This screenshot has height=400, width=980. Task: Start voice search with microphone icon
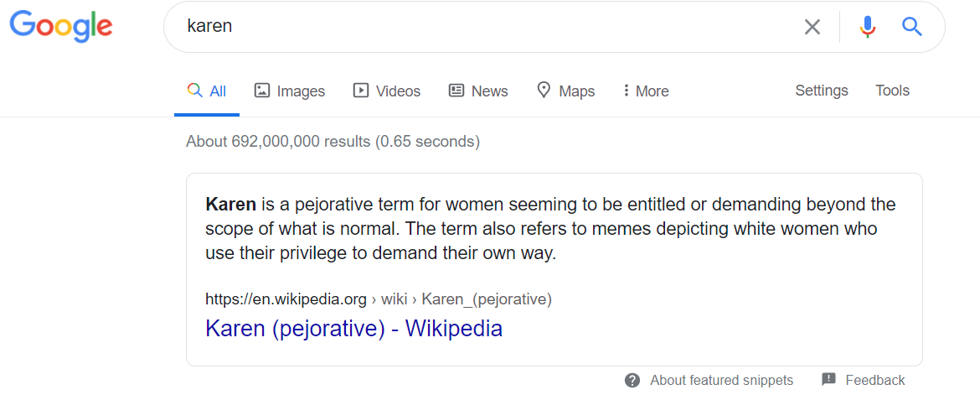click(867, 27)
